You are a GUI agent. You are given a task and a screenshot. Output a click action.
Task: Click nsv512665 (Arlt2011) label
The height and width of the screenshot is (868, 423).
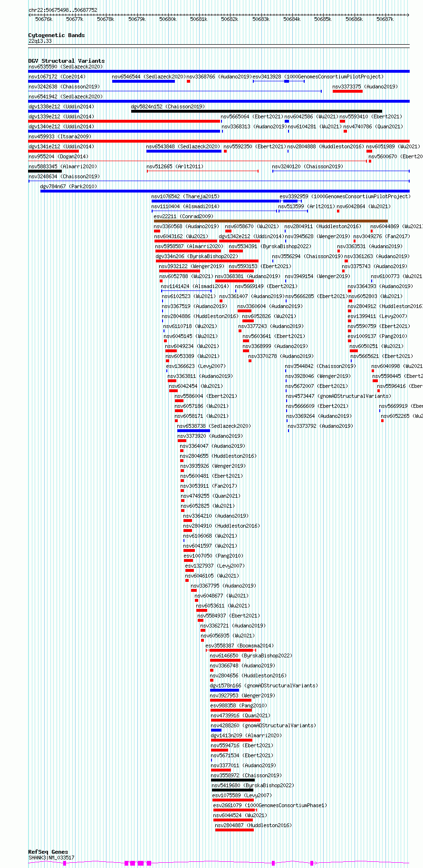point(175,166)
